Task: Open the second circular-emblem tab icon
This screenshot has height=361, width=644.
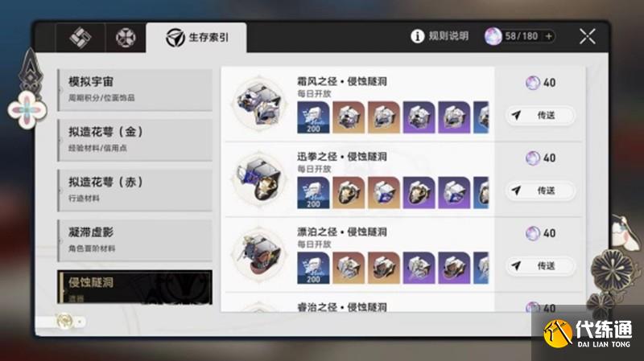Action: tap(126, 38)
